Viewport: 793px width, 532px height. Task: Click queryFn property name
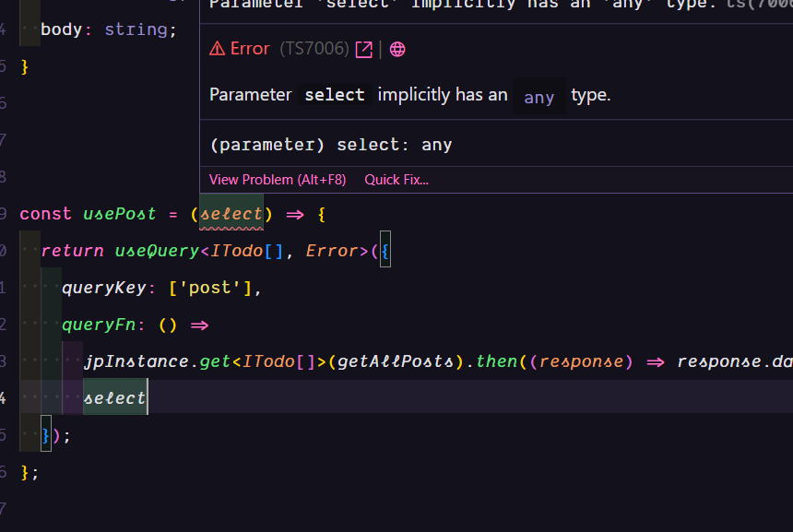coord(99,325)
